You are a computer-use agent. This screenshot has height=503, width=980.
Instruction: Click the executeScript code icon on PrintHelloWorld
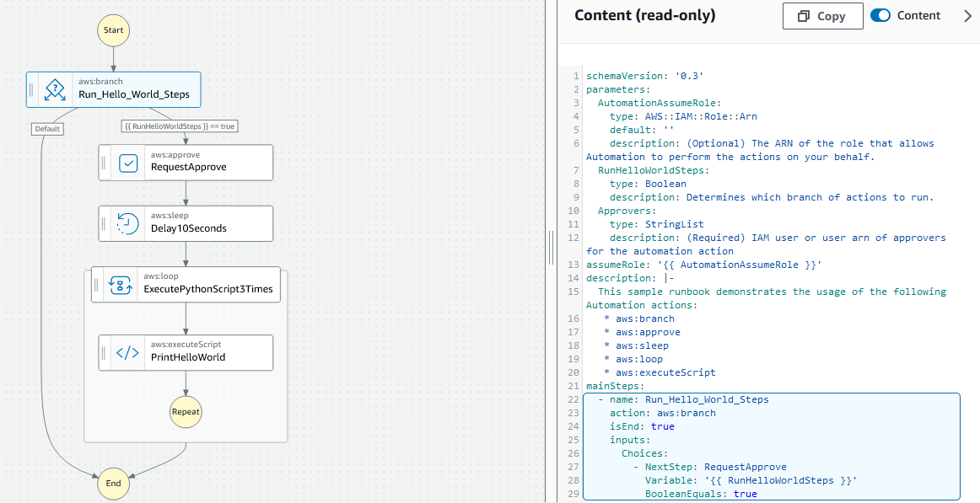click(128, 352)
